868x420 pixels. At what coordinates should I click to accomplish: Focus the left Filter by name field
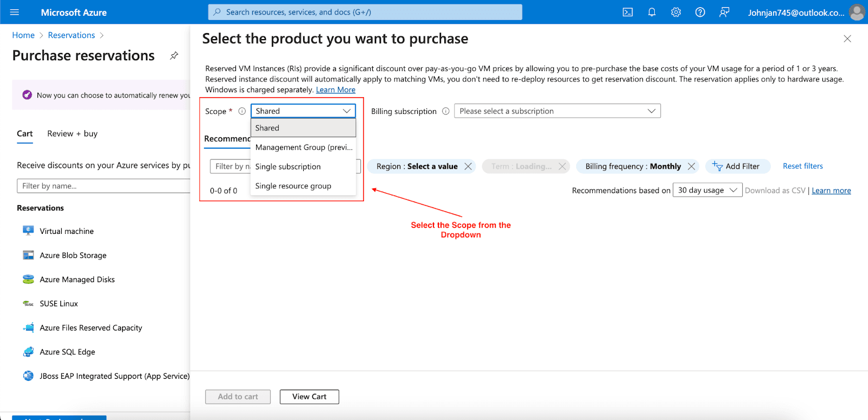click(104, 186)
